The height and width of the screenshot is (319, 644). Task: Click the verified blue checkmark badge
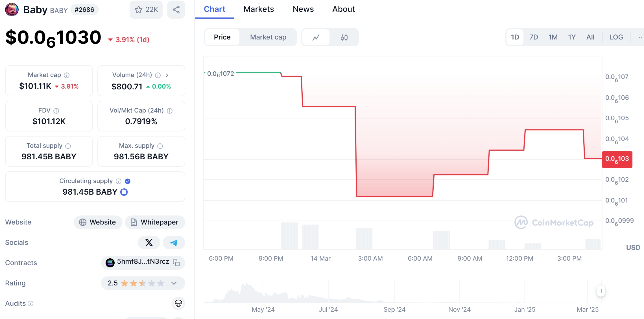[x=128, y=181]
